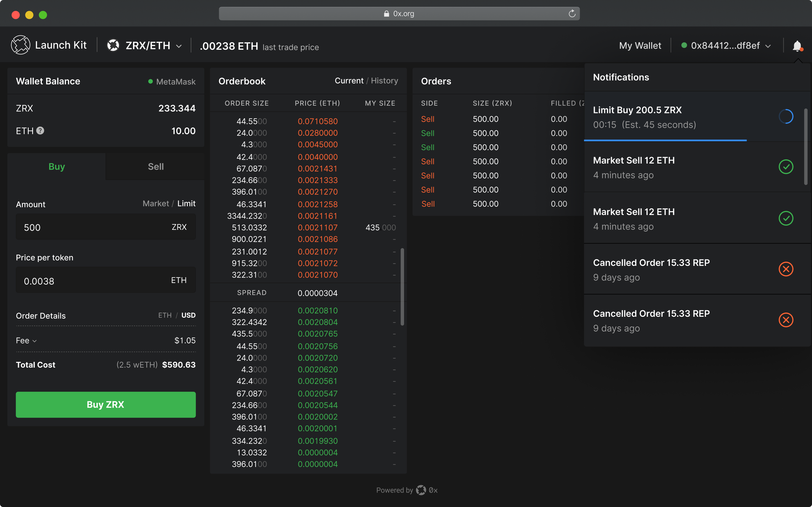Click red X on first Cancelled Order
This screenshot has height=507, width=812.
(x=786, y=269)
